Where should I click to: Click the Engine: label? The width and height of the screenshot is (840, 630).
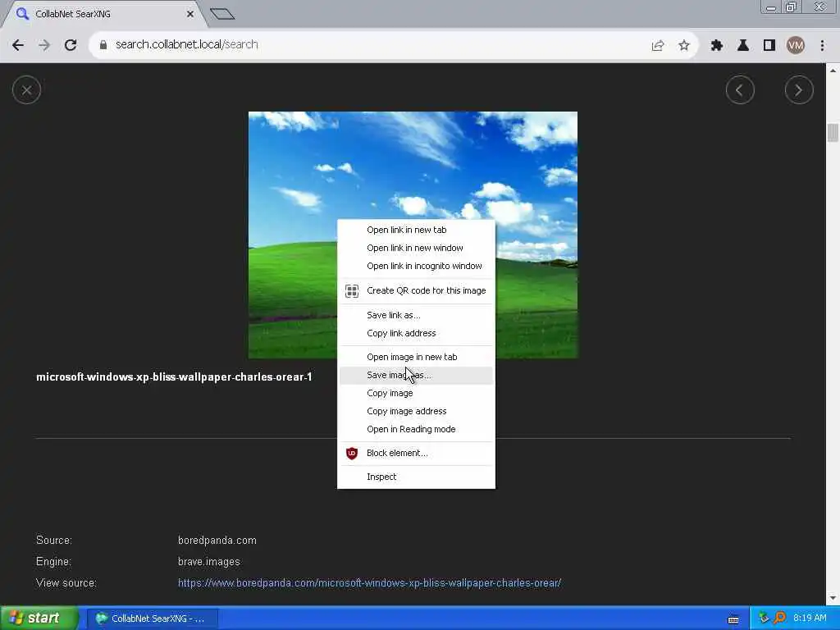click(53, 562)
